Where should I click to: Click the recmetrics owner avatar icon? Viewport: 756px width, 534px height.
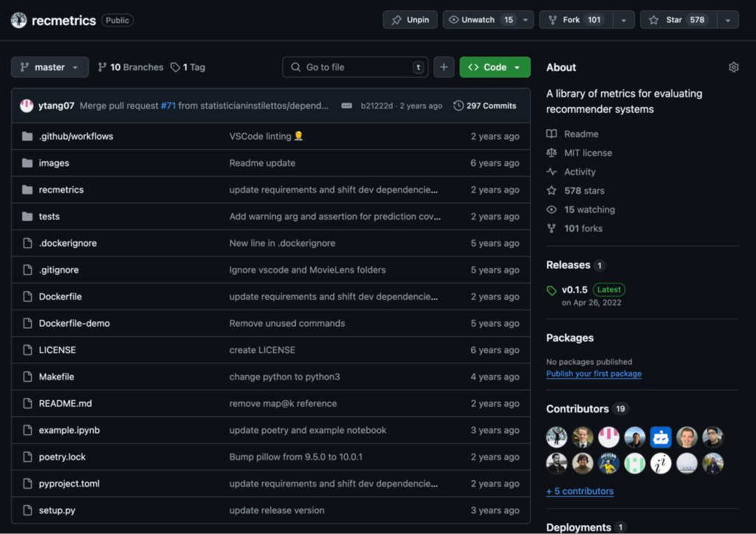coord(18,20)
